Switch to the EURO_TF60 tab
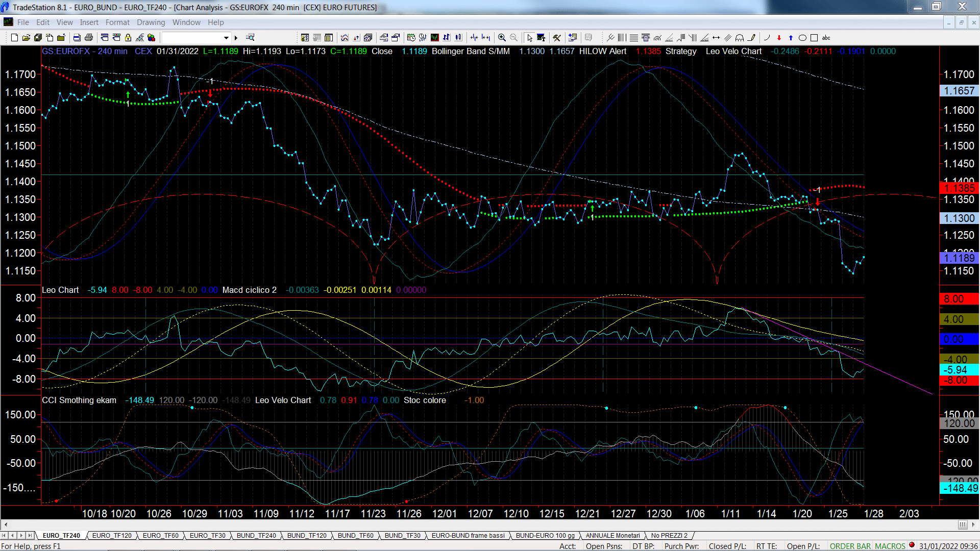The height and width of the screenshot is (551, 980). pos(160,535)
